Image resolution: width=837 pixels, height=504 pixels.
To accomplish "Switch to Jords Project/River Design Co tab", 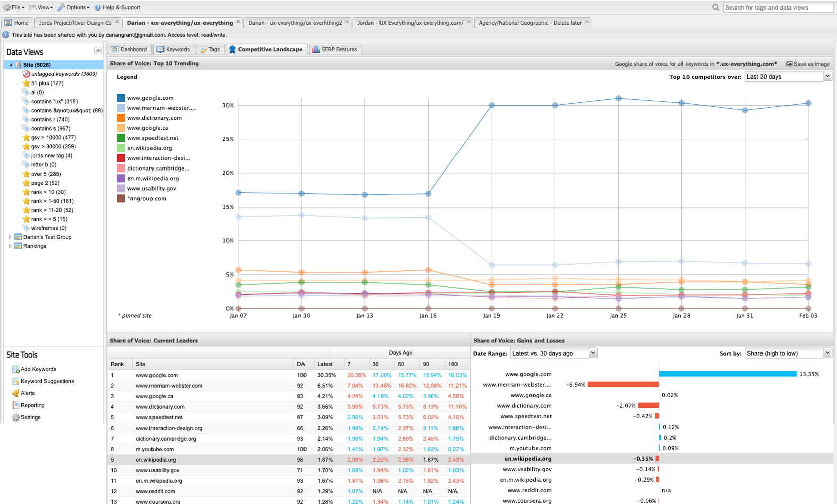I will [75, 23].
